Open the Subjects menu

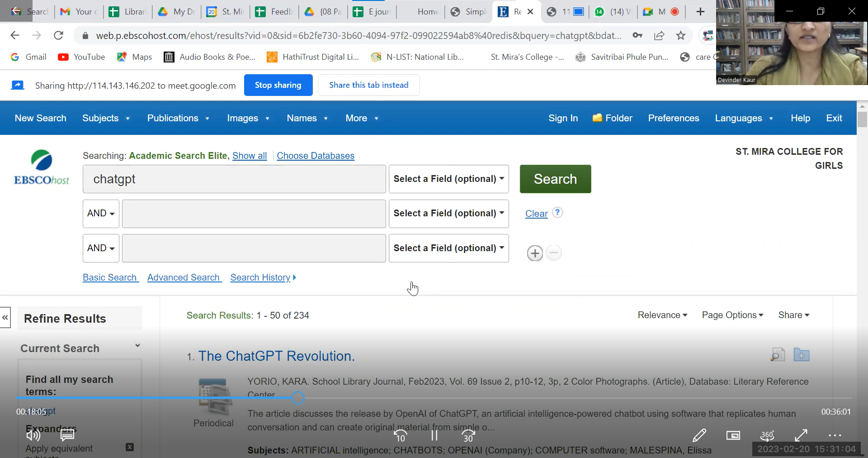point(106,118)
